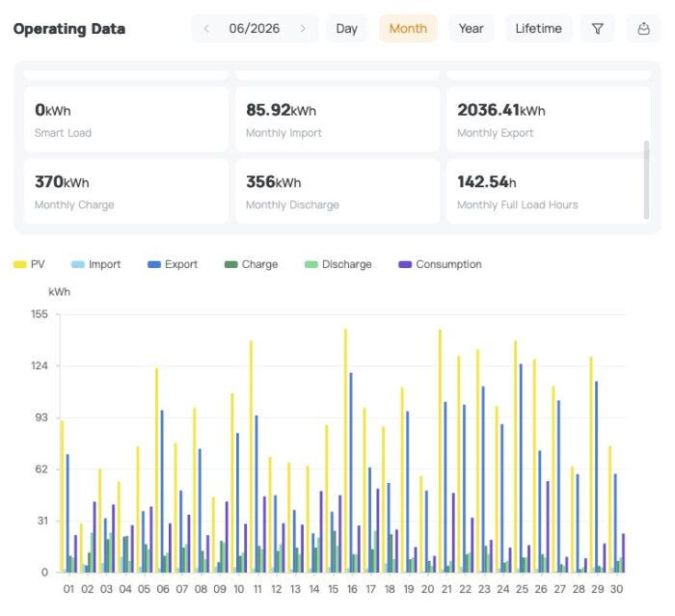
Task: Click the yellow PV bar for day 11
Action: point(251,457)
